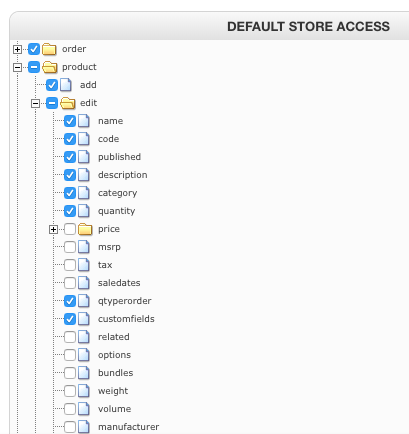Uncheck the qtyperorder checkbox
409x434 pixels.
pyautogui.click(x=70, y=301)
